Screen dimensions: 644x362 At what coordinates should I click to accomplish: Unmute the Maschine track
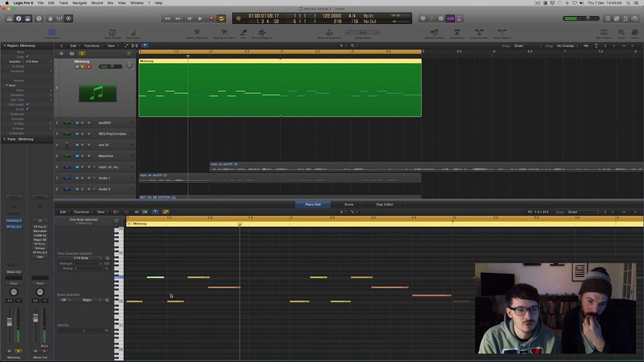76,156
